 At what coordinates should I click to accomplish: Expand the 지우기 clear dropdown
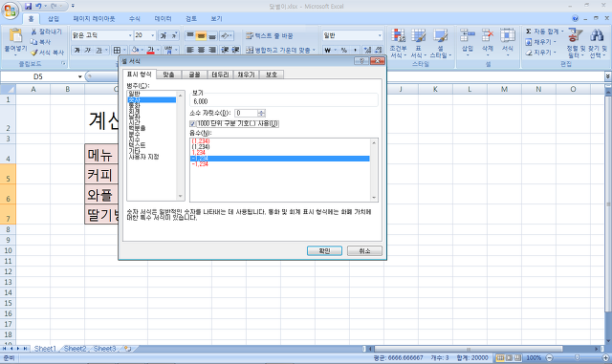(555, 53)
